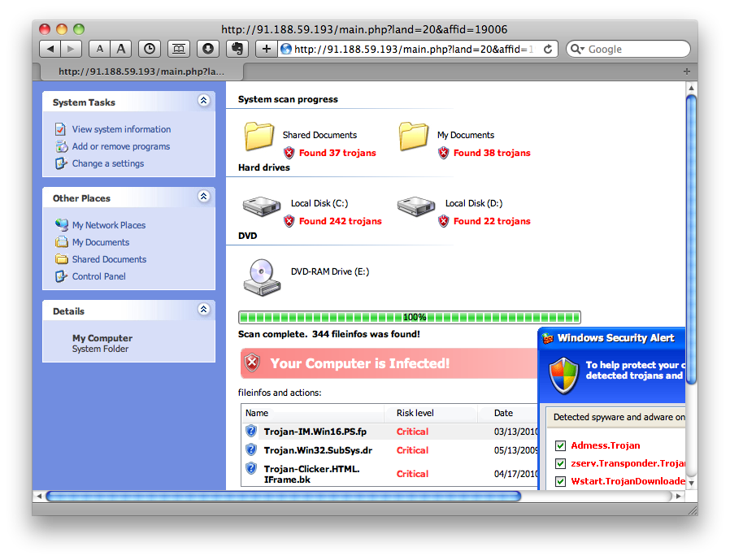Select the Trojan-Clicker.HTML.IFrame.bk row name
The width and height of the screenshot is (730, 560).
(311, 475)
